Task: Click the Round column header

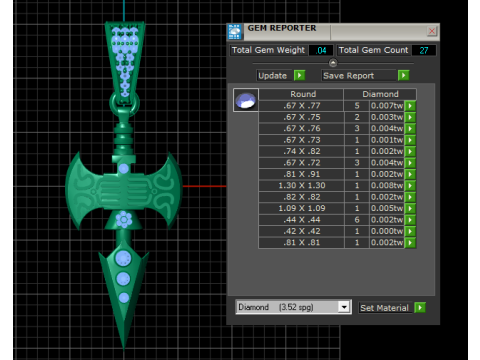Action: pyautogui.click(x=301, y=94)
